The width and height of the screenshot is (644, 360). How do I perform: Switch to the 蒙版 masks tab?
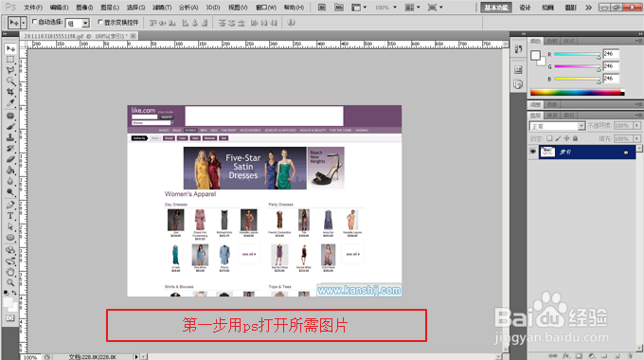pyautogui.click(x=551, y=104)
